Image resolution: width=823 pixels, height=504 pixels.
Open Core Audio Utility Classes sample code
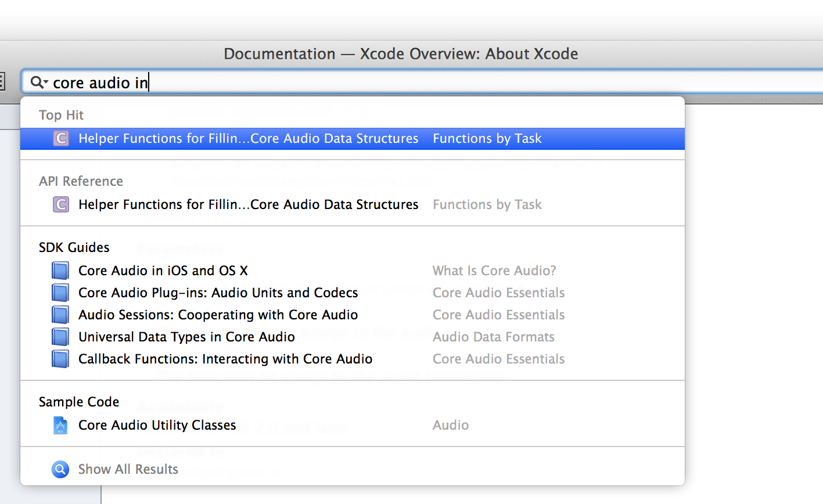click(157, 425)
